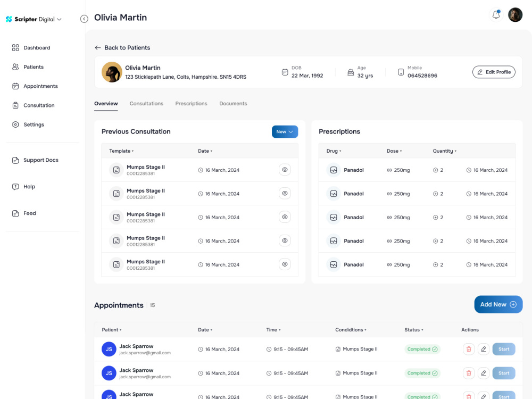This screenshot has width=532, height=399.
Task: Delete second Jack Sparrow appointment trash icon
Action: (x=469, y=373)
